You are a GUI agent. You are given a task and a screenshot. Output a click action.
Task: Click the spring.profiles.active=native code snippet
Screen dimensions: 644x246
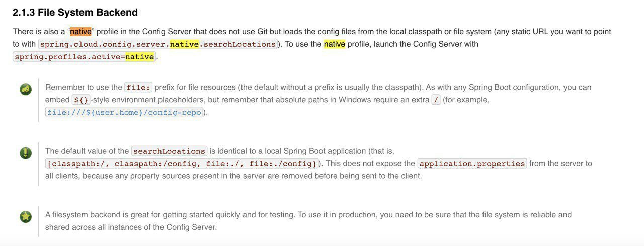(x=84, y=57)
